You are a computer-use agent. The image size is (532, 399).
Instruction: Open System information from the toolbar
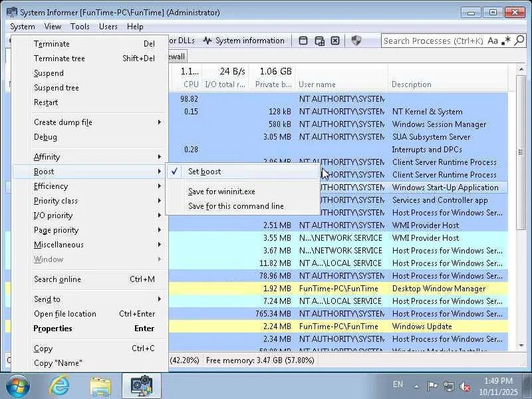[243, 41]
